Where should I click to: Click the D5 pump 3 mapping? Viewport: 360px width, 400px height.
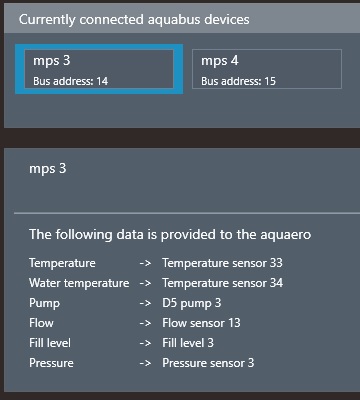[x=192, y=303]
